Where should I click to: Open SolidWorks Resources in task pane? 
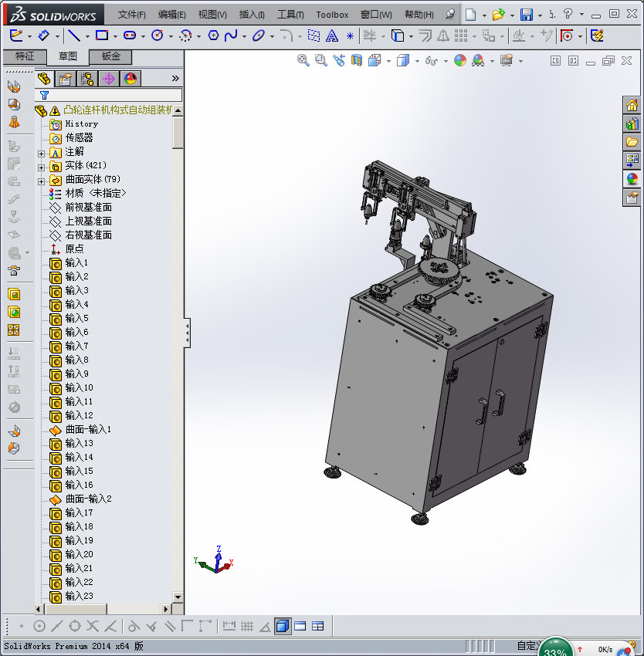click(x=632, y=106)
